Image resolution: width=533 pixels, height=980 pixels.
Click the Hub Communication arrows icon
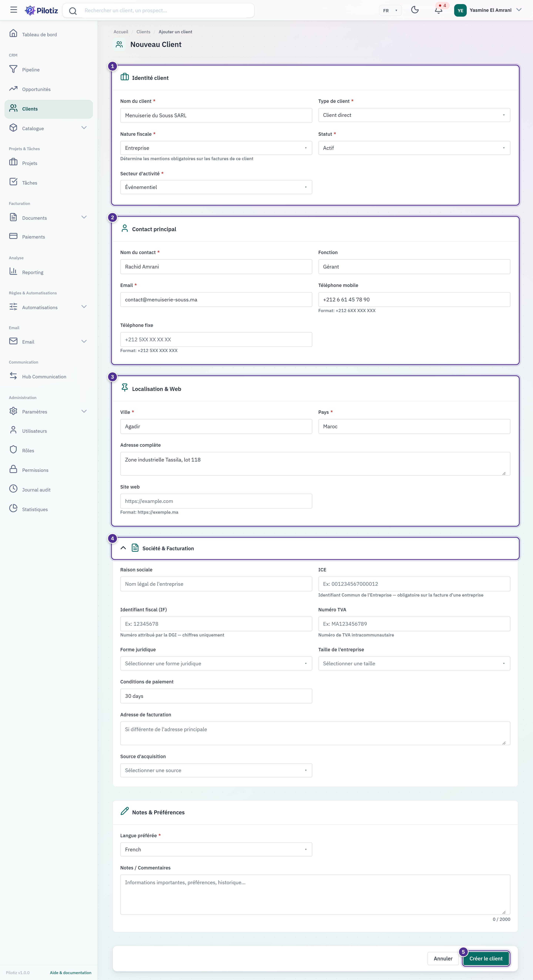[13, 376]
